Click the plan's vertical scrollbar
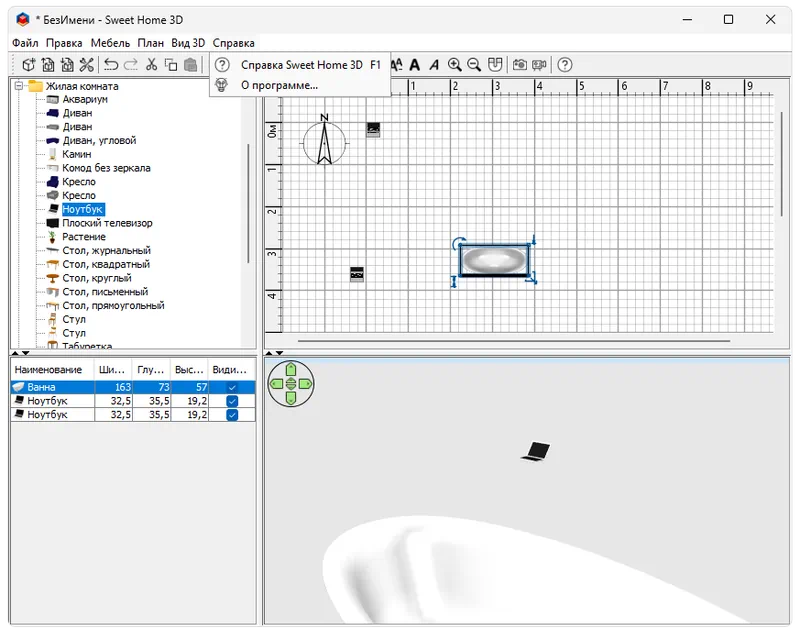 point(782,164)
